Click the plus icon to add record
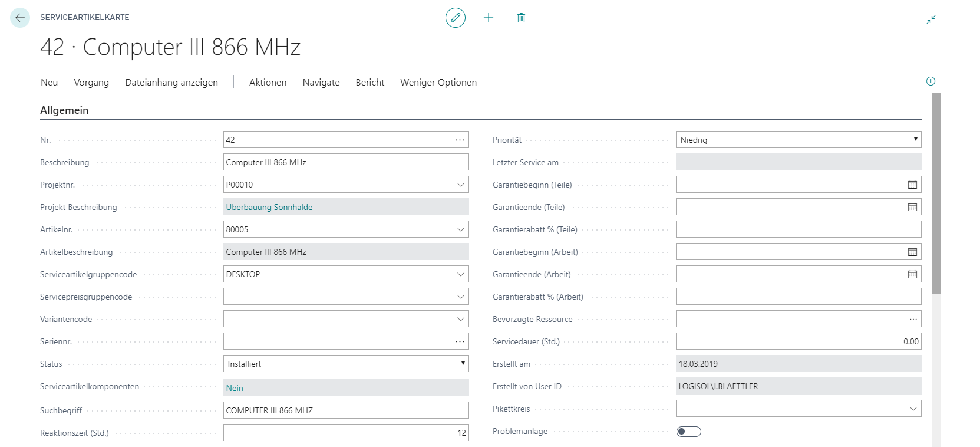 click(x=489, y=18)
